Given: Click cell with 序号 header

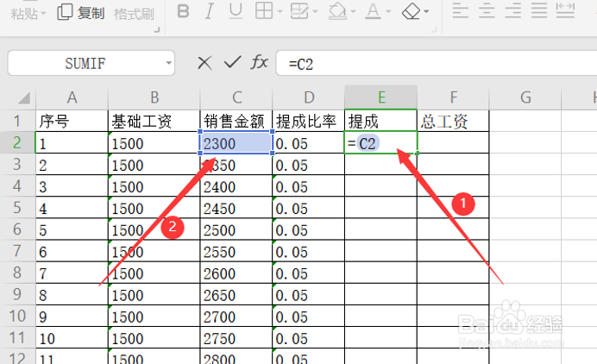Looking at the screenshot, I should [72, 121].
